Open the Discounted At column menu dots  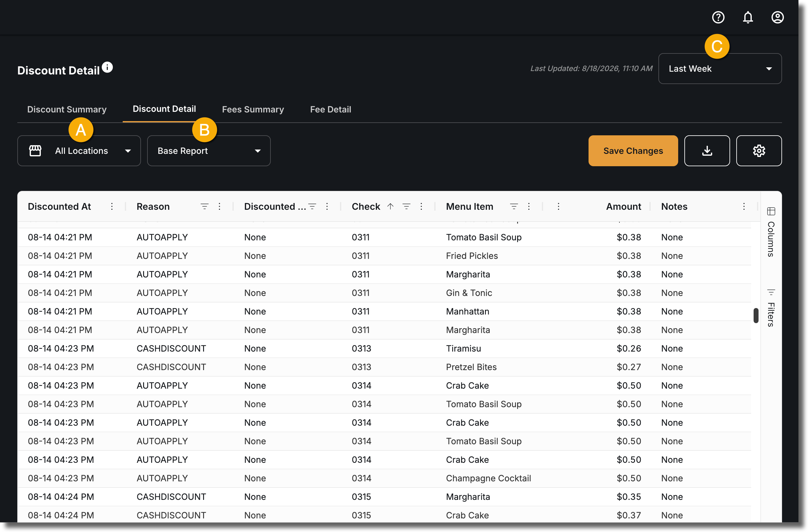(x=112, y=206)
